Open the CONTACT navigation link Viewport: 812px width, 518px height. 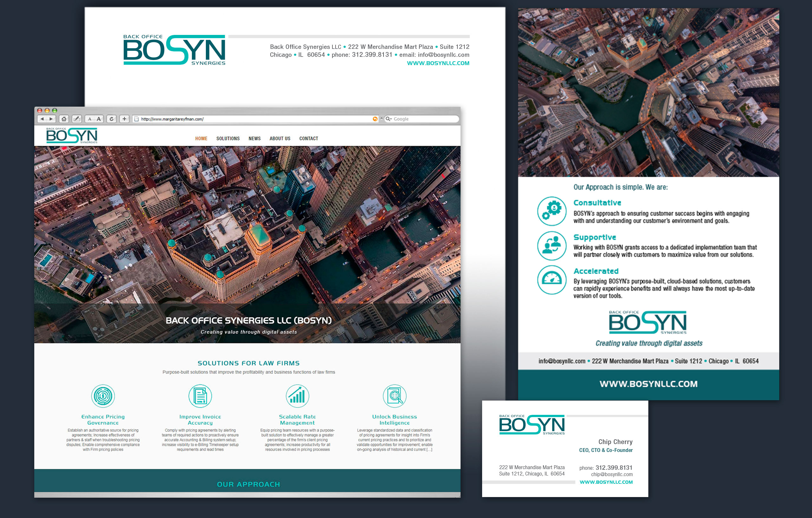309,138
